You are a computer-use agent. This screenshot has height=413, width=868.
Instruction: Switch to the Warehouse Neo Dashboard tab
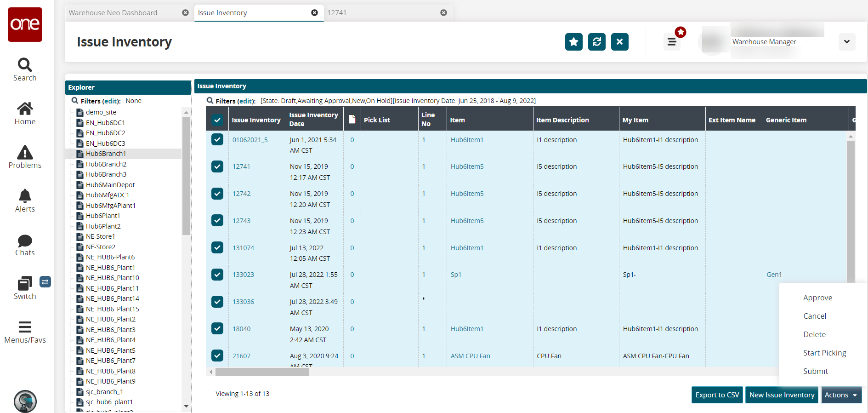pos(113,13)
